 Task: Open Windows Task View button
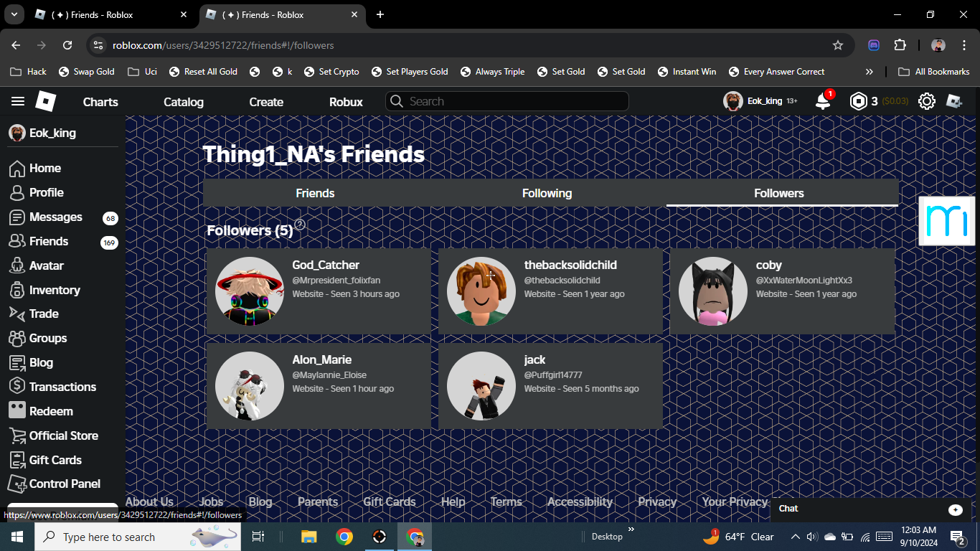click(x=258, y=537)
